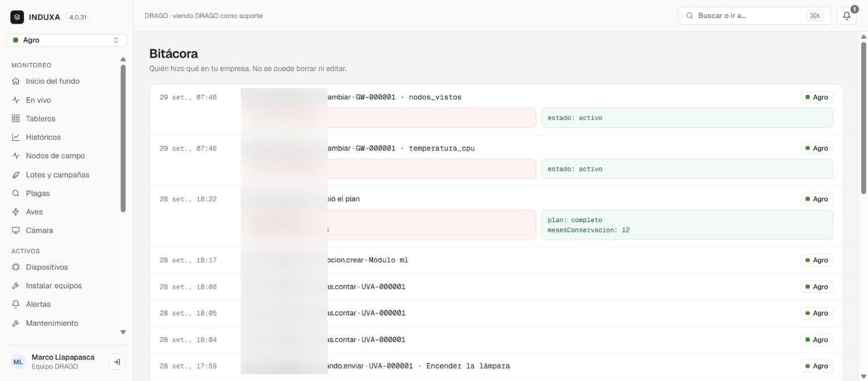Open the Alertas bell icon in sidebar
This screenshot has height=381, width=868.
(16, 304)
